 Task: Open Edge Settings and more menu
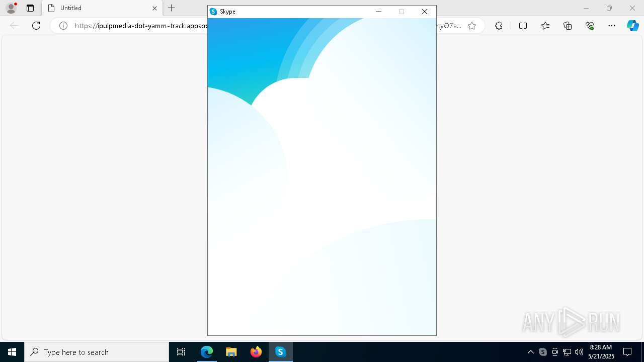612,26
